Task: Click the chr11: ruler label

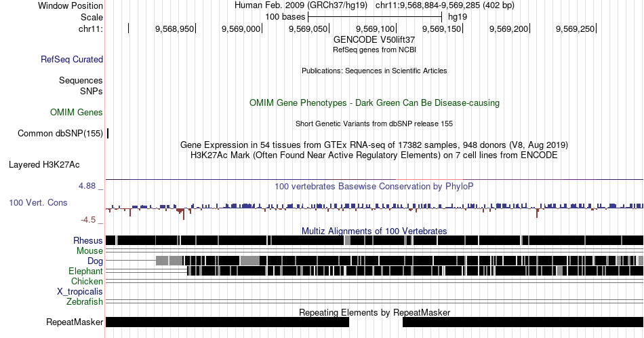Action: (x=90, y=29)
